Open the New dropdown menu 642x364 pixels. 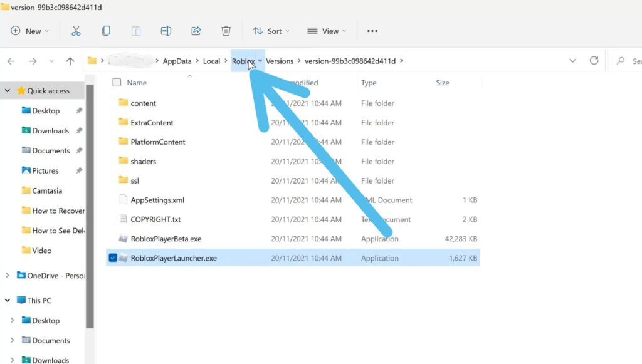pos(29,31)
